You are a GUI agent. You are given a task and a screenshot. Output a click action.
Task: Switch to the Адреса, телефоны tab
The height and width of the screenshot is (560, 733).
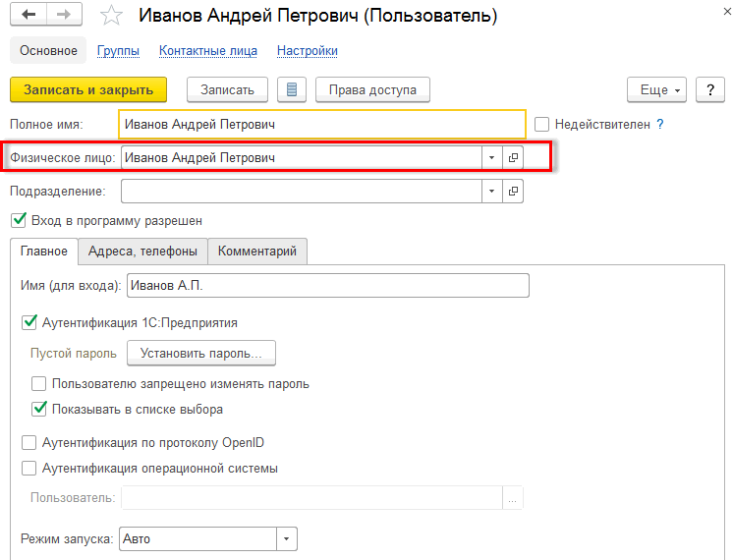pos(142,252)
